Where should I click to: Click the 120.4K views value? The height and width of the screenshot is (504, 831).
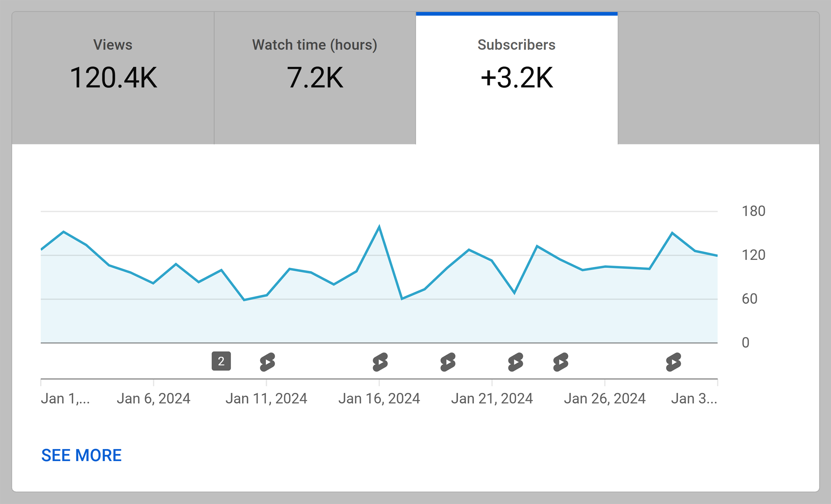click(x=113, y=77)
